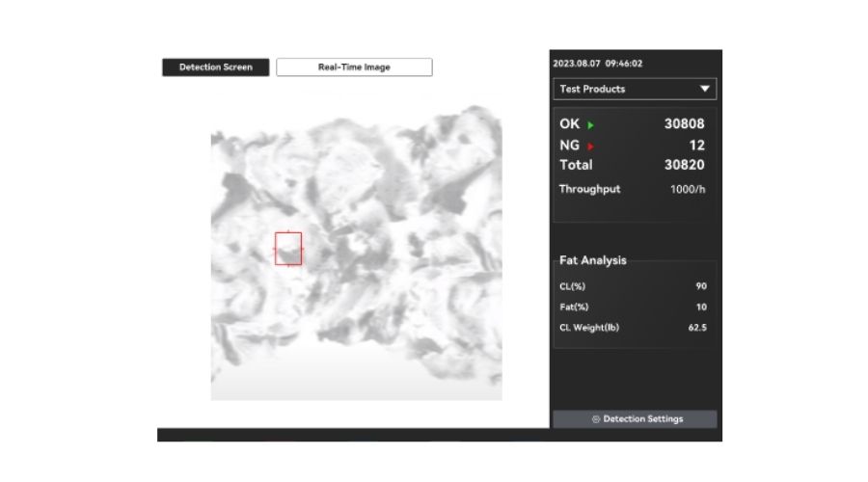Click the Fat Analysis section header
868x482 pixels.
tap(592, 260)
